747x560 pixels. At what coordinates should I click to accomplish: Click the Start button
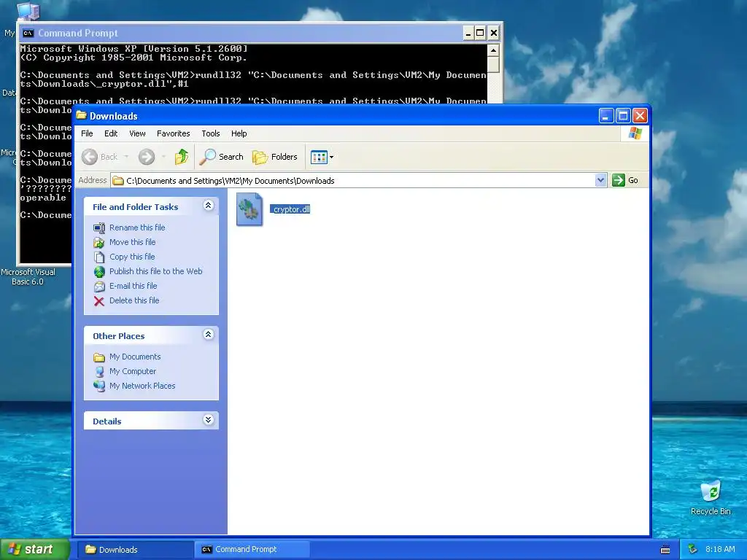point(34,549)
